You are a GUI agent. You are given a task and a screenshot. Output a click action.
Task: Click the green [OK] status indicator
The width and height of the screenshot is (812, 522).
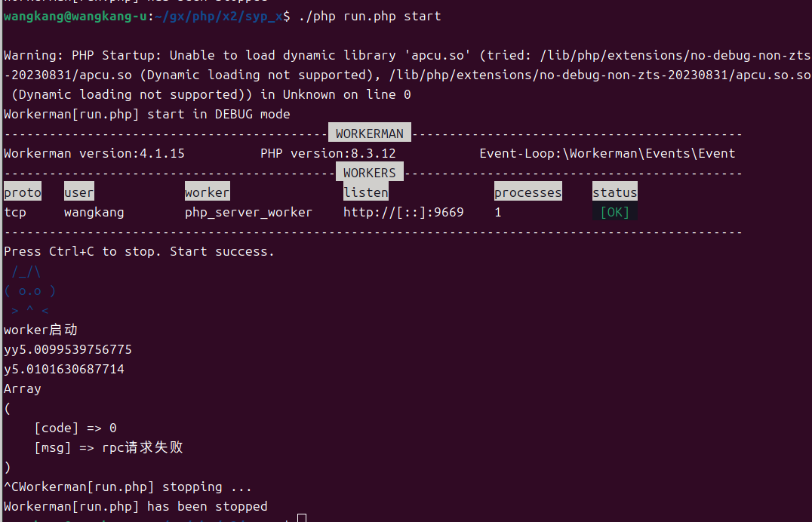(x=615, y=212)
